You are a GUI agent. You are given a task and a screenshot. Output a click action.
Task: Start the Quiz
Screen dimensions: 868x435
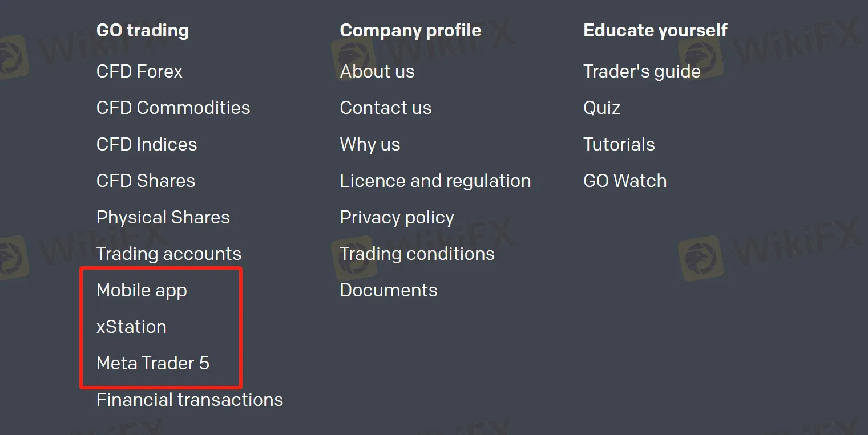click(601, 108)
